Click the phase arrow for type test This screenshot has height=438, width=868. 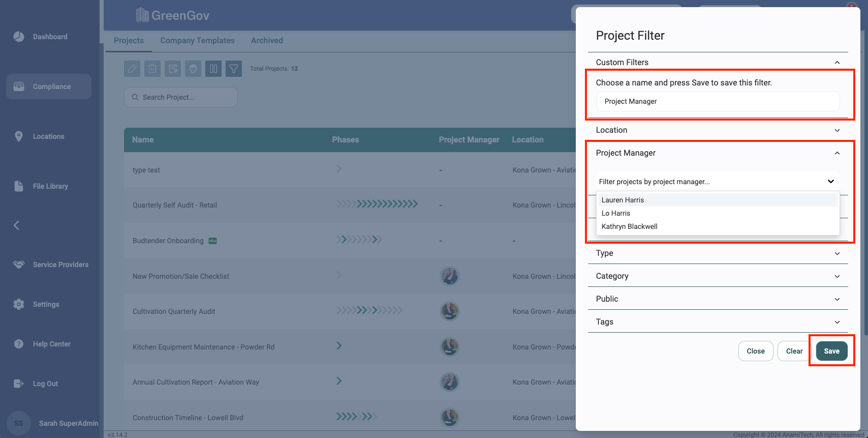339,169
